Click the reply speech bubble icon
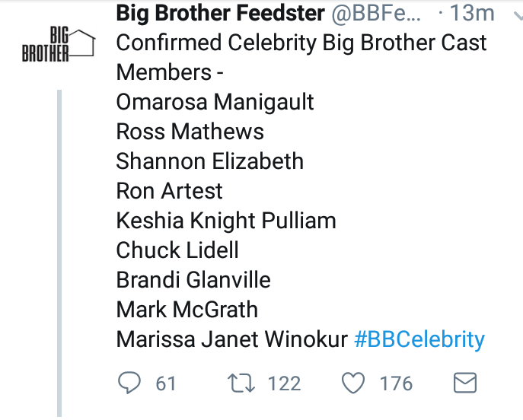523x420 pixels. pyautogui.click(x=129, y=382)
